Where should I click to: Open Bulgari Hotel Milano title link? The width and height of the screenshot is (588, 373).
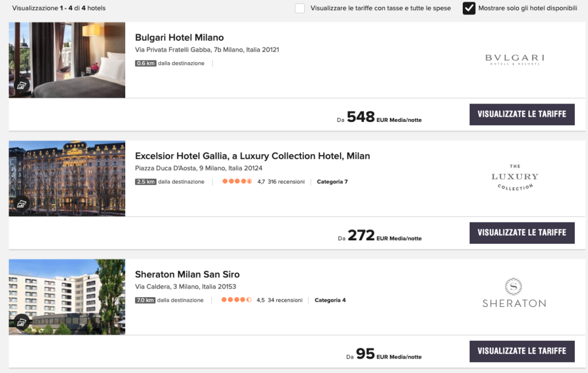pos(179,37)
